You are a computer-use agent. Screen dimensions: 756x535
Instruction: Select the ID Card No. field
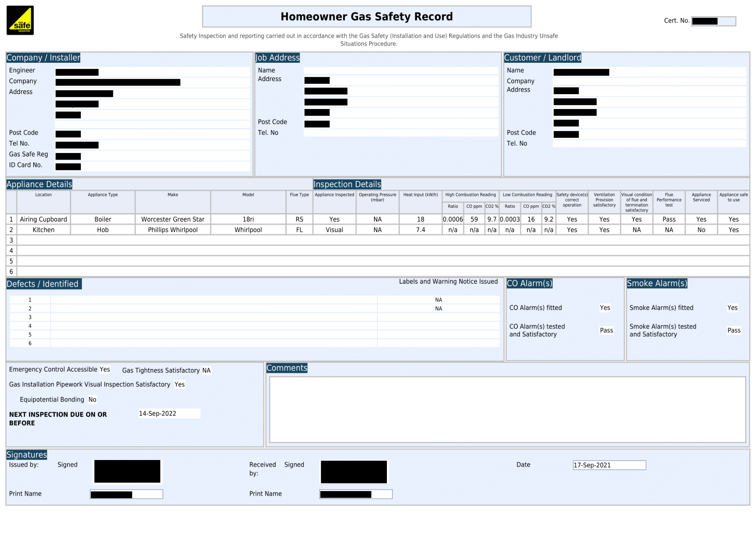coord(152,166)
